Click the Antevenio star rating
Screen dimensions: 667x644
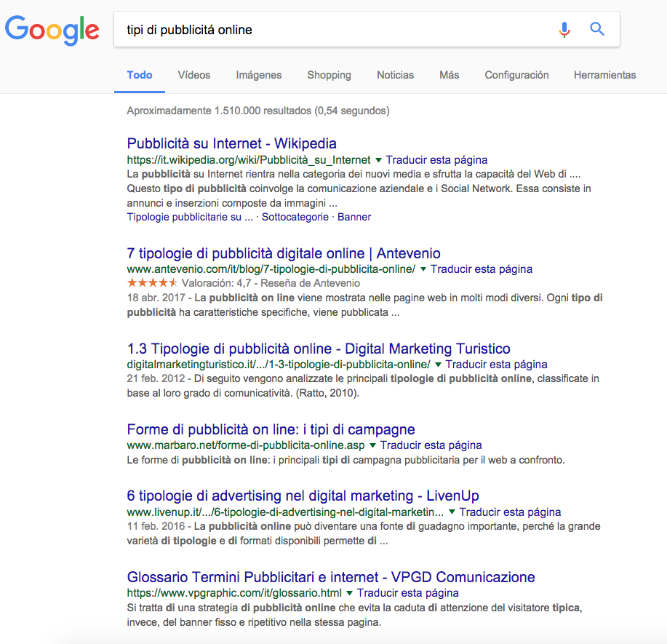point(152,283)
